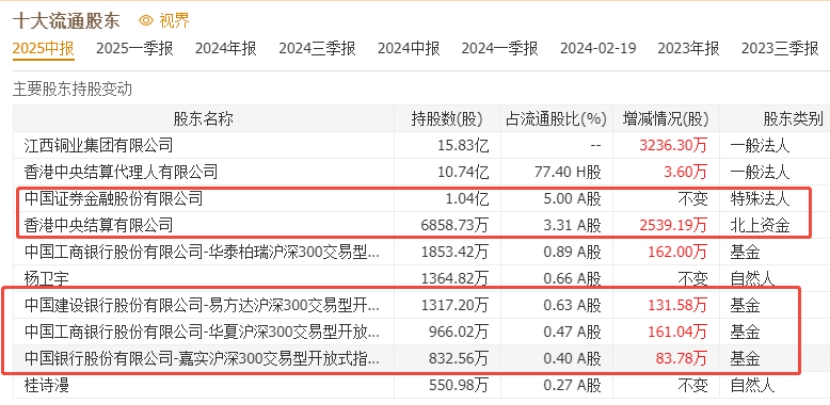Click the 10.74亿 holdings cell
The height and width of the screenshot is (405, 830).
coord(462,172)
